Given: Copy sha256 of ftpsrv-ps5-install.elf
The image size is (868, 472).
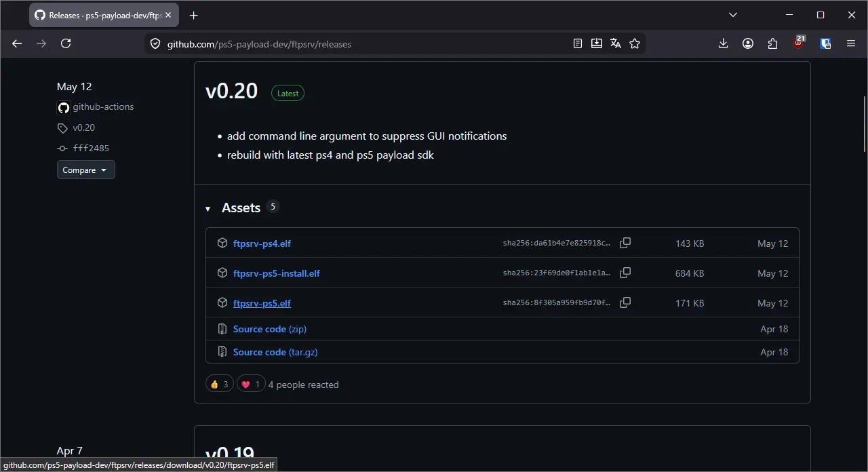Looking at the screenshot, I should coord(625,273).
